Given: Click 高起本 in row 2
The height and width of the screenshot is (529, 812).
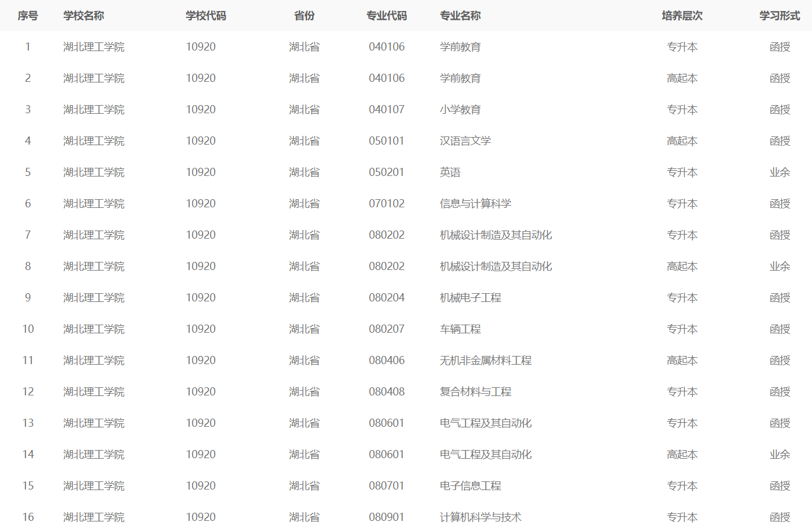Looking at the screenshot, I should (x=682, y=78).
